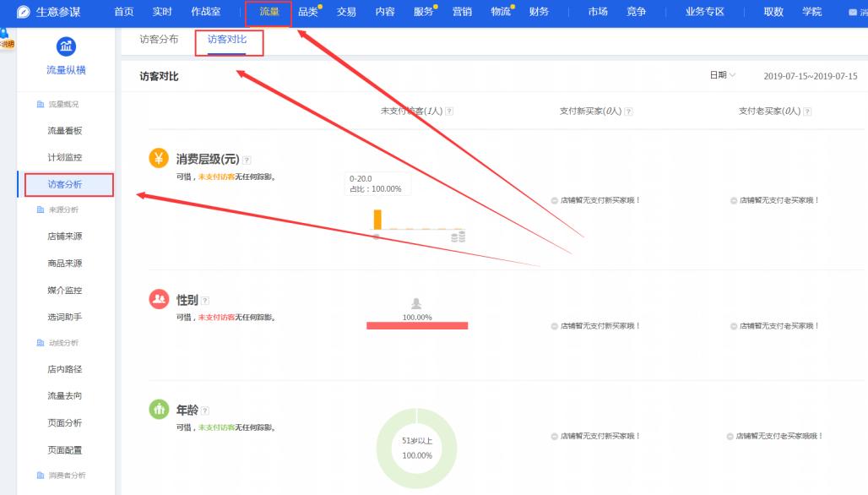The height and width of the screenshot is (495, 868).
Task: Click the red 100.00% gender bar
Action: pyautogui.click(x=416, y=324)
